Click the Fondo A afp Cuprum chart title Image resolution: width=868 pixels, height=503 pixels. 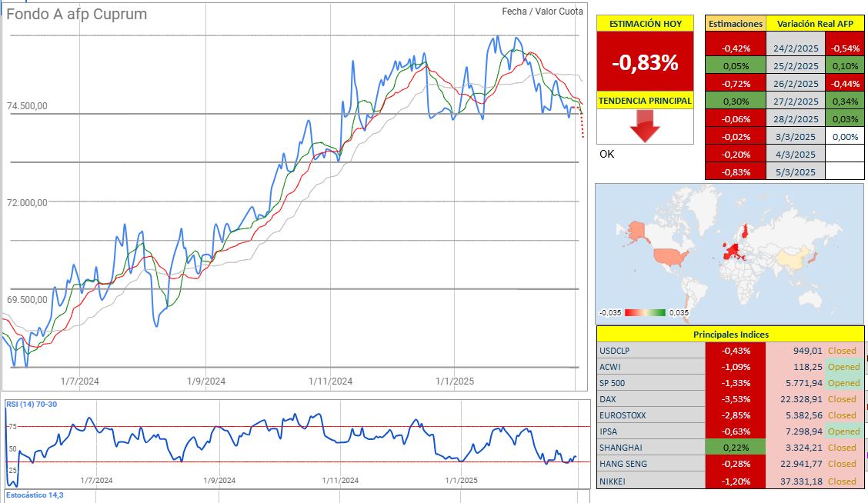coord(76,14)
